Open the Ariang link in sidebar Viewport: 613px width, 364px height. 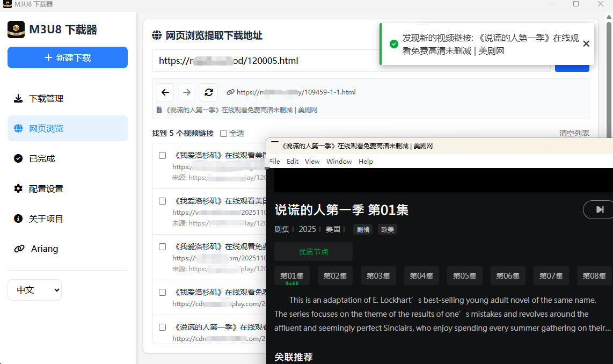point(45,249)
